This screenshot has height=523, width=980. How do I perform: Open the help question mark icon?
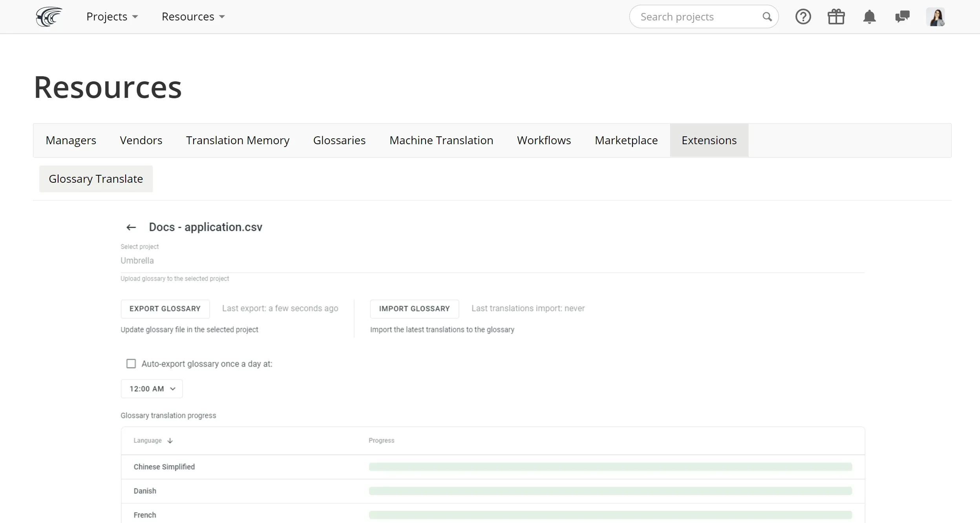[x=803, y=17]
